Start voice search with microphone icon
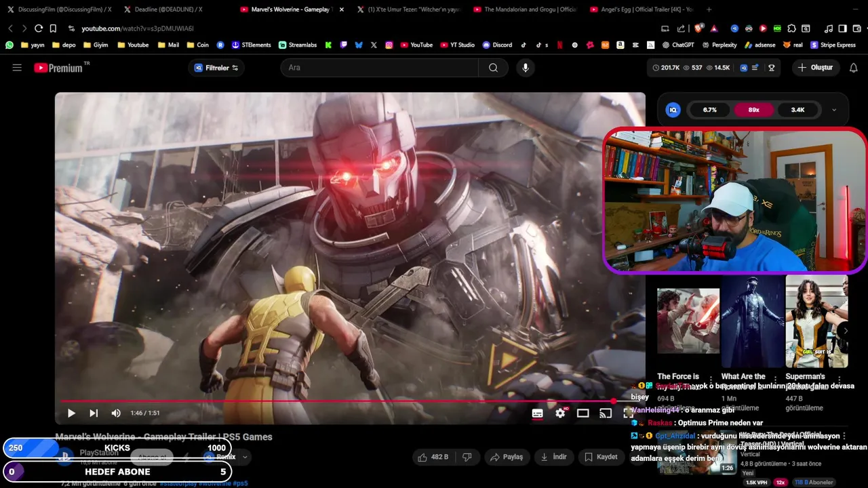 (525, 68)
